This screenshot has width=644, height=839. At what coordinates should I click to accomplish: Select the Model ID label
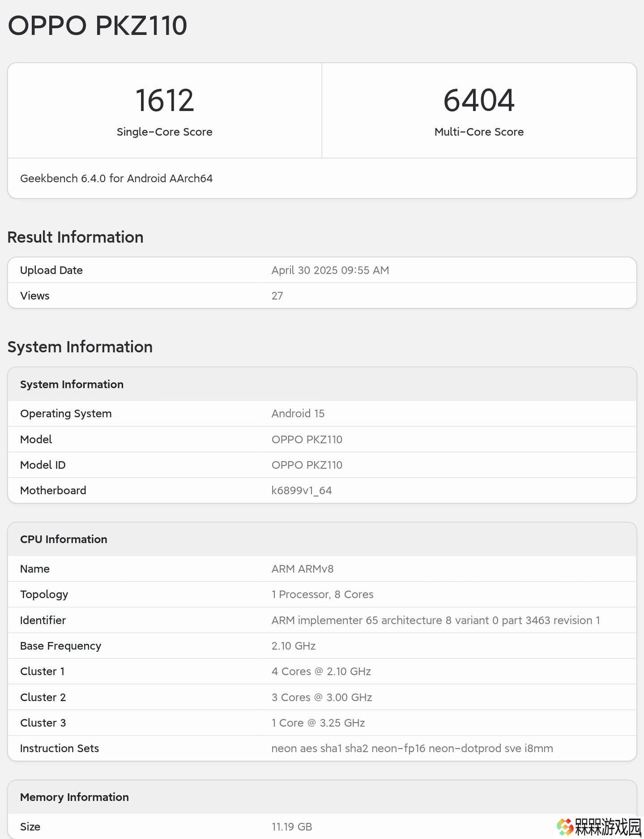pos(43,465)
